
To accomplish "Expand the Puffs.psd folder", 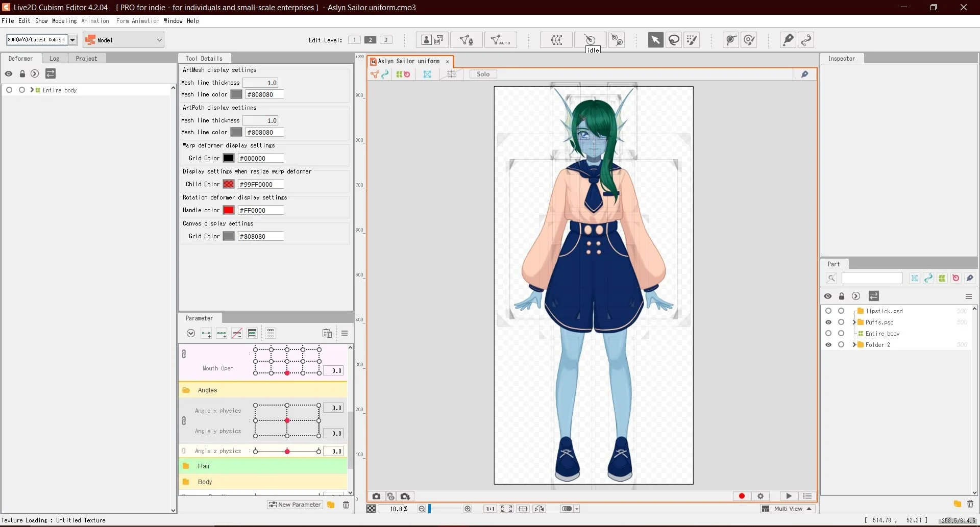I will coord(854,322).
